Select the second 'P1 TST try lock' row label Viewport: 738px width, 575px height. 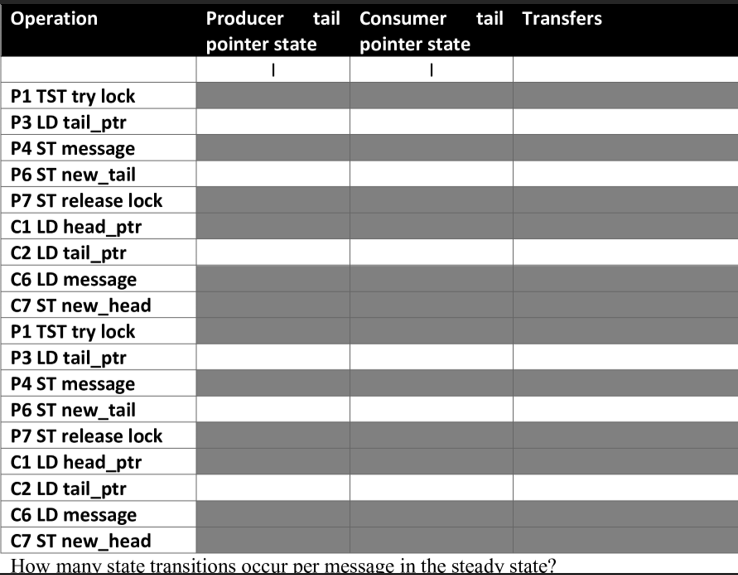click(73, 331)
